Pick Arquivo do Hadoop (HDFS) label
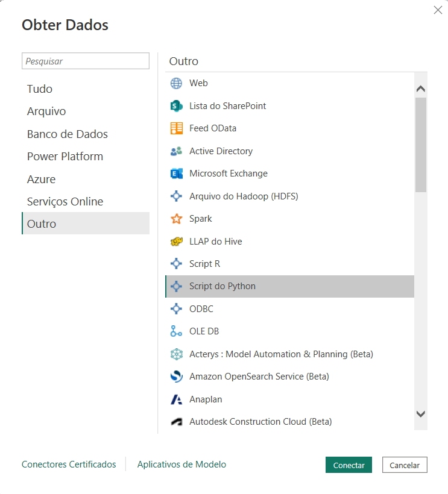Viewport: 448px width, 494px height. (x=244, y=196)
